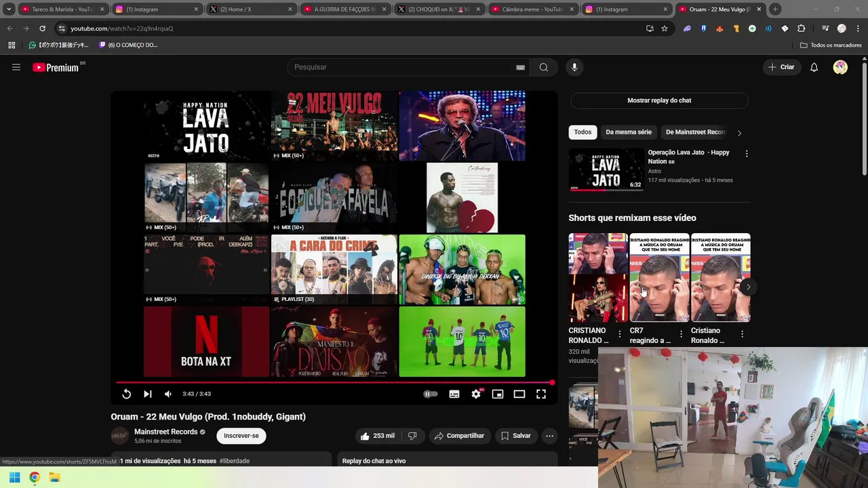Open a new browser tab
This screenshot has width=868, height=488.
(x=775, y=9)
